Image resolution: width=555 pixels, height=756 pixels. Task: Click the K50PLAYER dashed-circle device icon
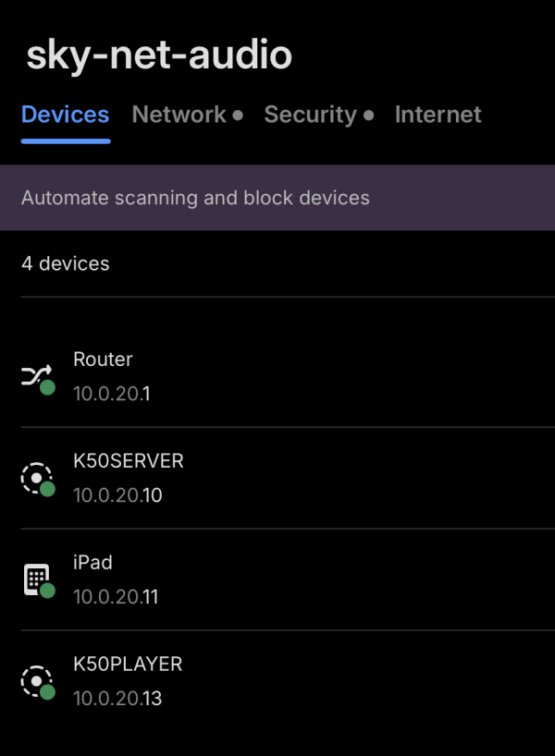point(36,681)
